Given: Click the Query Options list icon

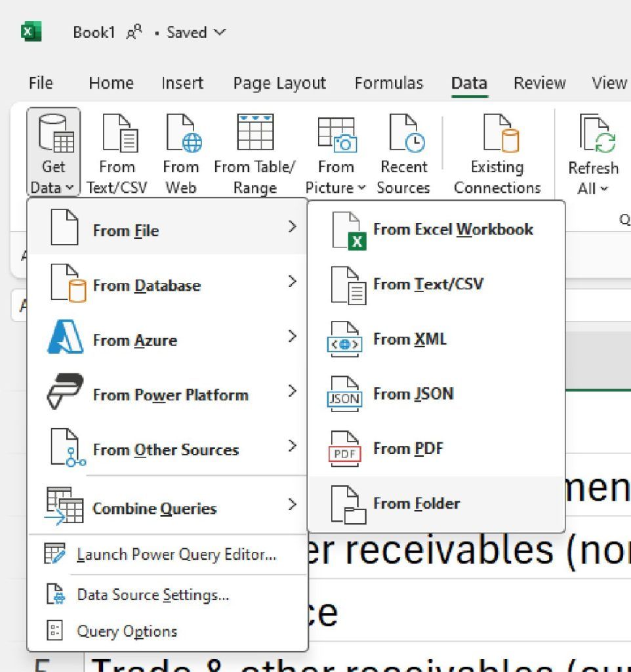Looking at the screenshot, I should coord(55,631).
